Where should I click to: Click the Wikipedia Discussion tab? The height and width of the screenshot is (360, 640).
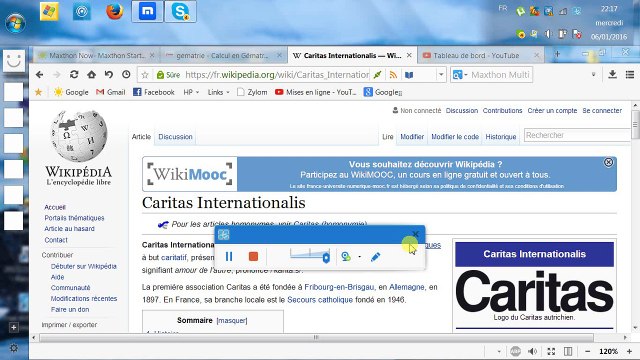click(x=175, y=137)
